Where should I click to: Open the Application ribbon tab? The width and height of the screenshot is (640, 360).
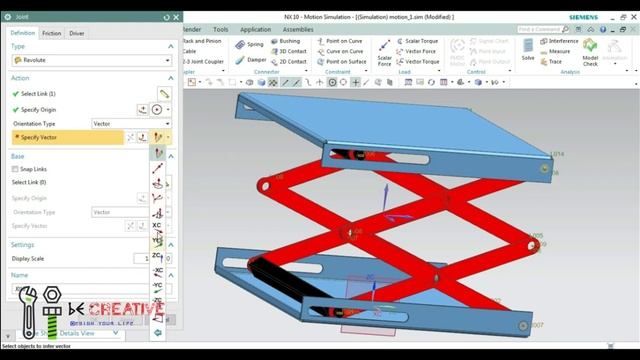click(x=256, y=29)
